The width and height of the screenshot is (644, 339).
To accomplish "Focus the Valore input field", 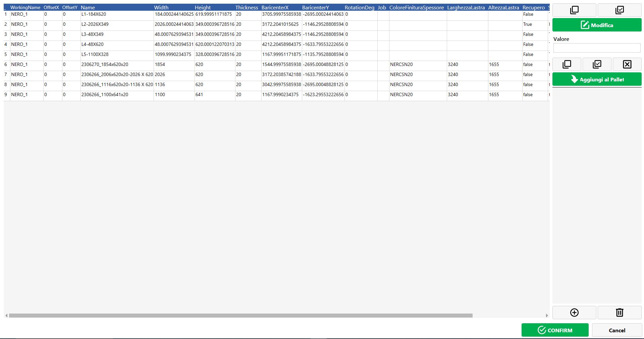I will point(597,48).
